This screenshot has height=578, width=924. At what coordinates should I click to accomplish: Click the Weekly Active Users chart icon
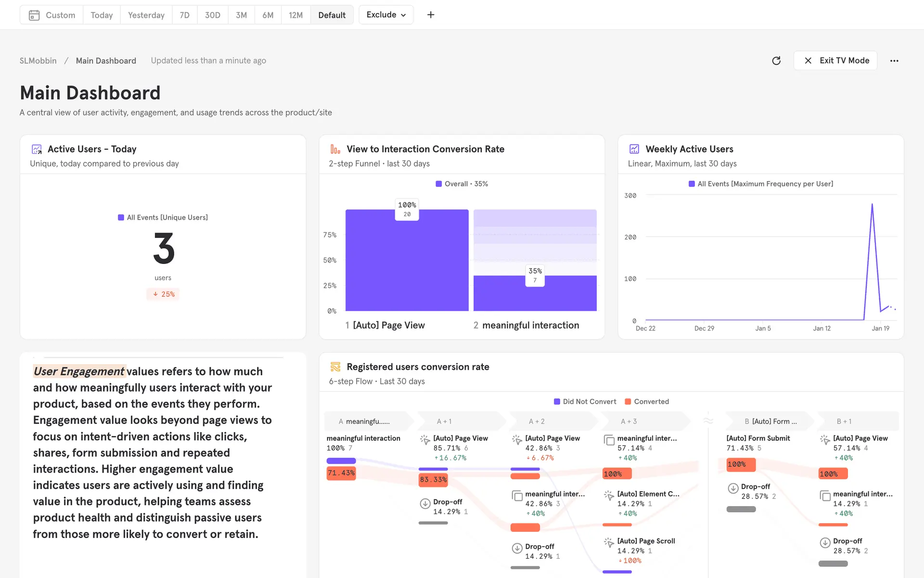[x=634, y=149]
